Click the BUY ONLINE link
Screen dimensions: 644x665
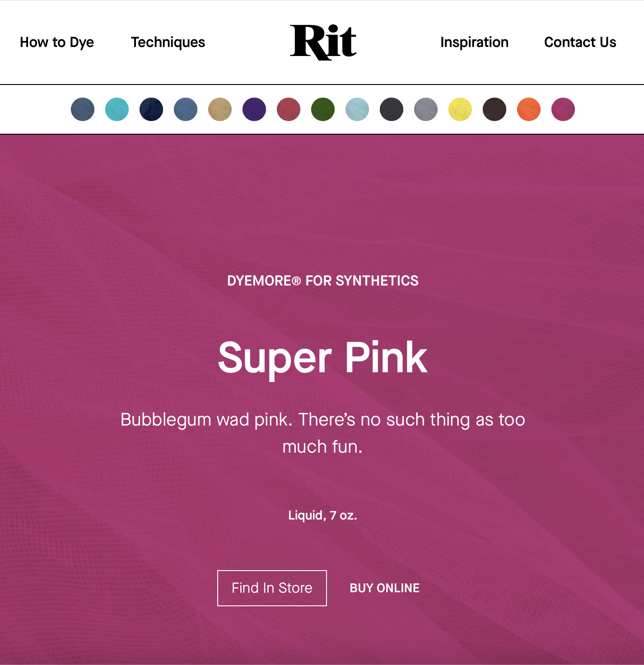[x=385, y=588]
